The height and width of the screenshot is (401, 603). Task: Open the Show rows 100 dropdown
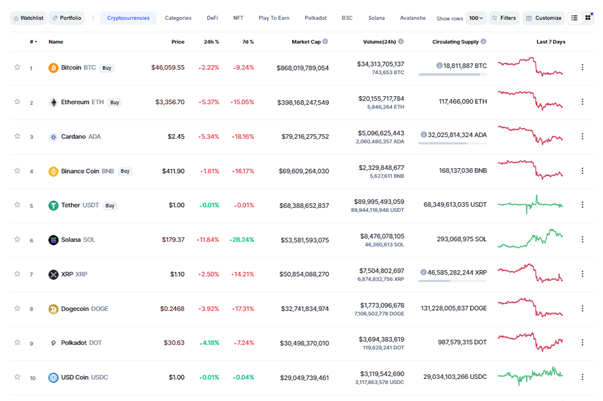476,18
